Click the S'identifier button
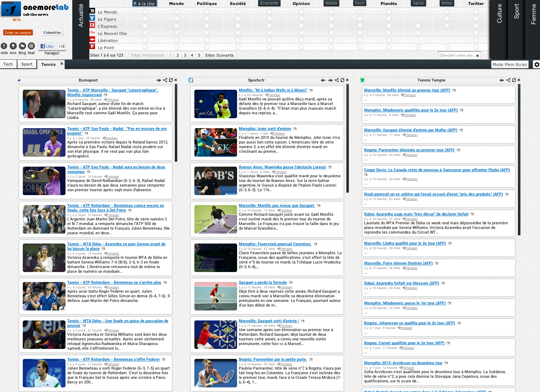This screenshot has height=392, width=540. (52, 32)
